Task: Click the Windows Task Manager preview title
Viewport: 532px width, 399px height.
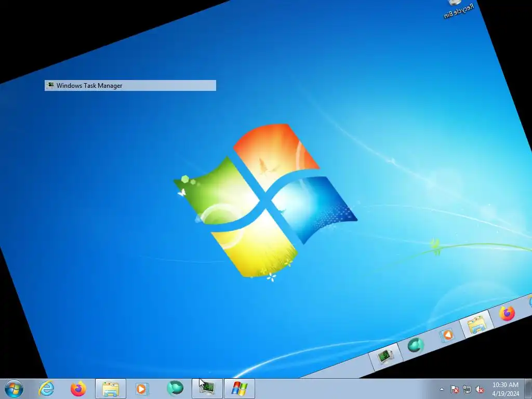Action: pyautogui.click(x=89, y=86)
